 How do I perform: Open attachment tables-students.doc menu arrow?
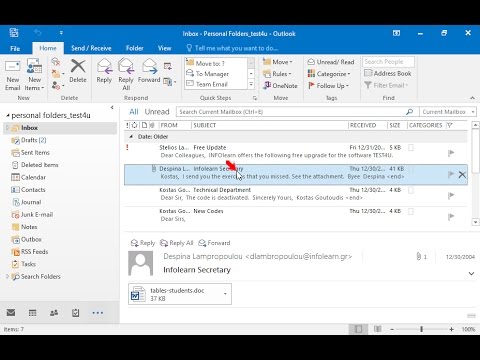(x=225, y=294)
